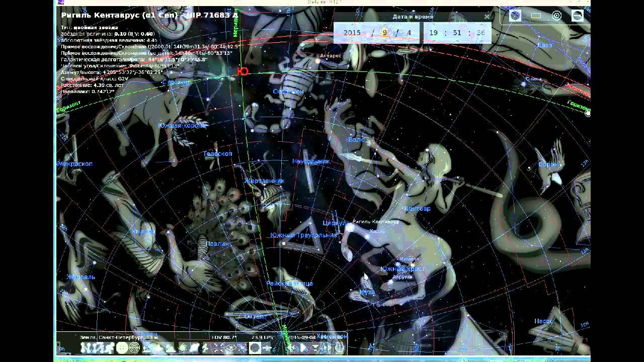Select the seconds field showing 36
This screenshot has width=644, height=362.
point(480,33)
